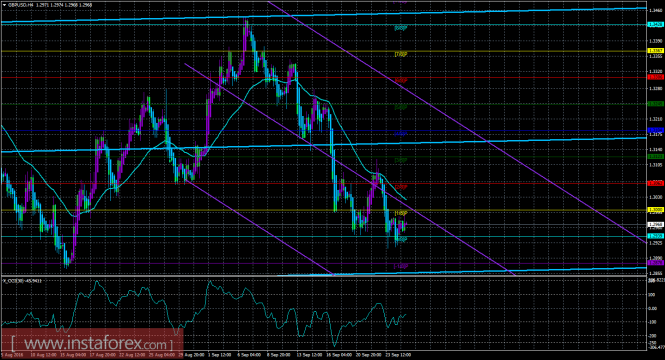The image size is (665, 360).
Task: Click the last candlestick on the chart
Action: click(405, 224)
